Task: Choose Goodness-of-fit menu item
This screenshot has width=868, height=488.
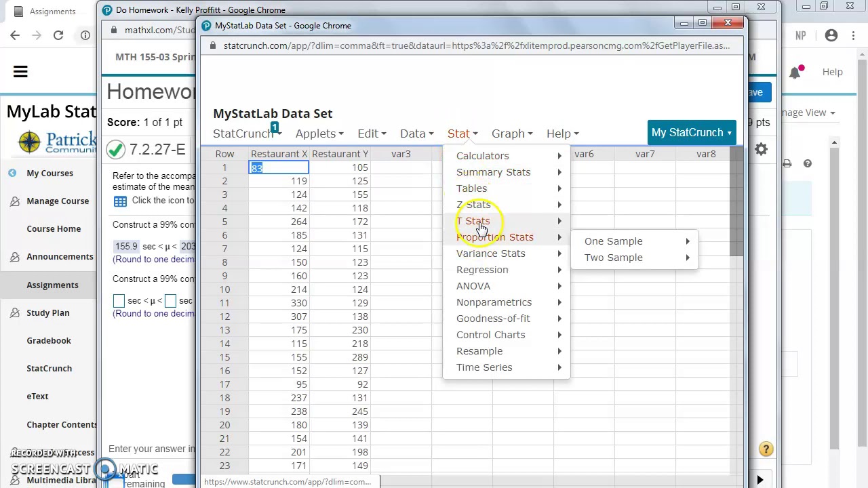Action: click(x=507, y=319)
